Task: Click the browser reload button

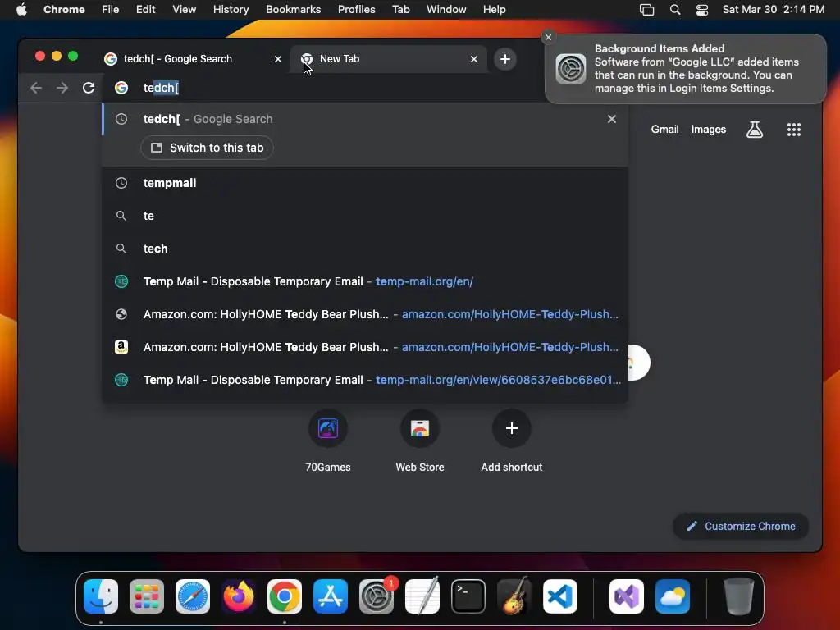Action: click(89, 88)
